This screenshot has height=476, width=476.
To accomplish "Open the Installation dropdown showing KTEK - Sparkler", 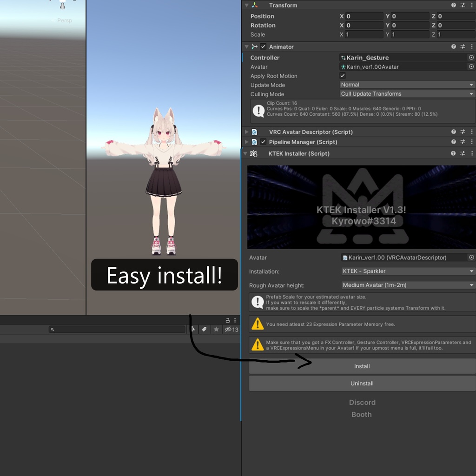I will tap(407, 271).
